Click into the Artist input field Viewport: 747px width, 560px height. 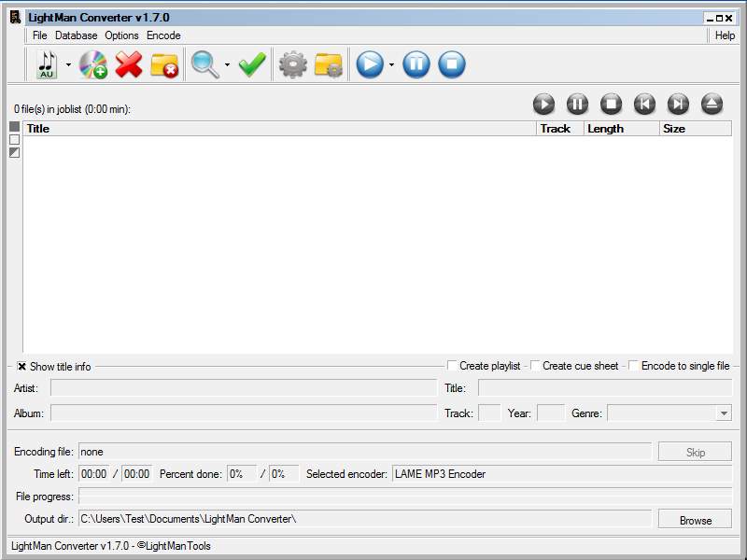[x=244, y=388]
